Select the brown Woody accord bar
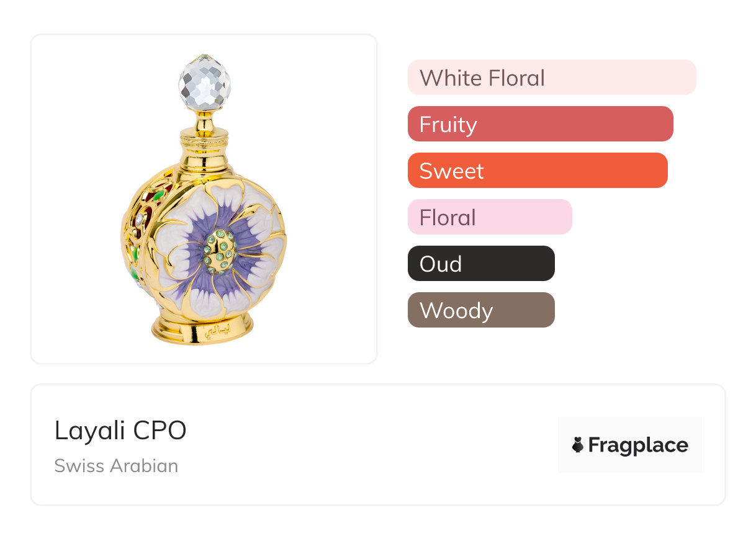Image resolution: width=756 pixels, height=536 pixels. [480, 310]
